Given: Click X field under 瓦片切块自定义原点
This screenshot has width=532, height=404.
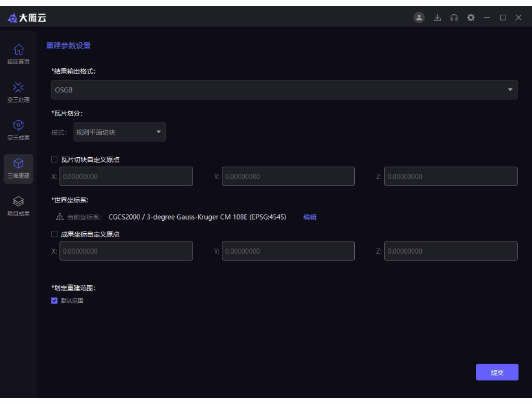Looking at the screenshot, I should 126,176.
